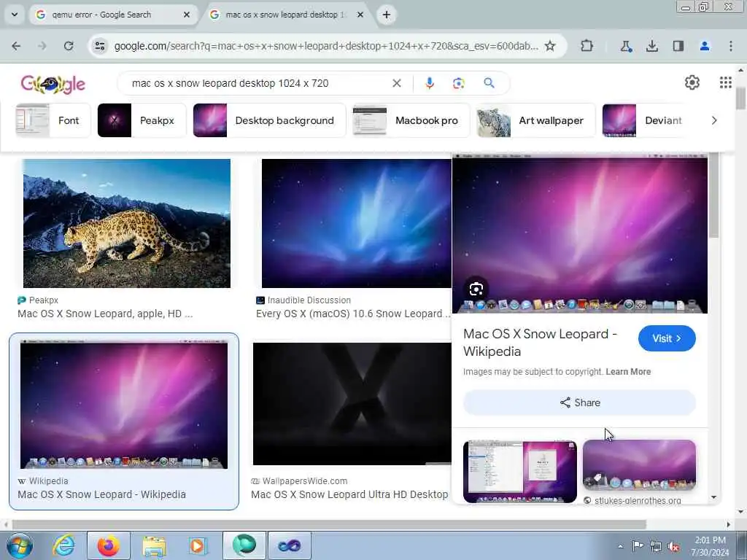This screenshot has width=747, height=560.
Task: Click the preview panel scroll down arrow
Action: [x=713, y=497]
